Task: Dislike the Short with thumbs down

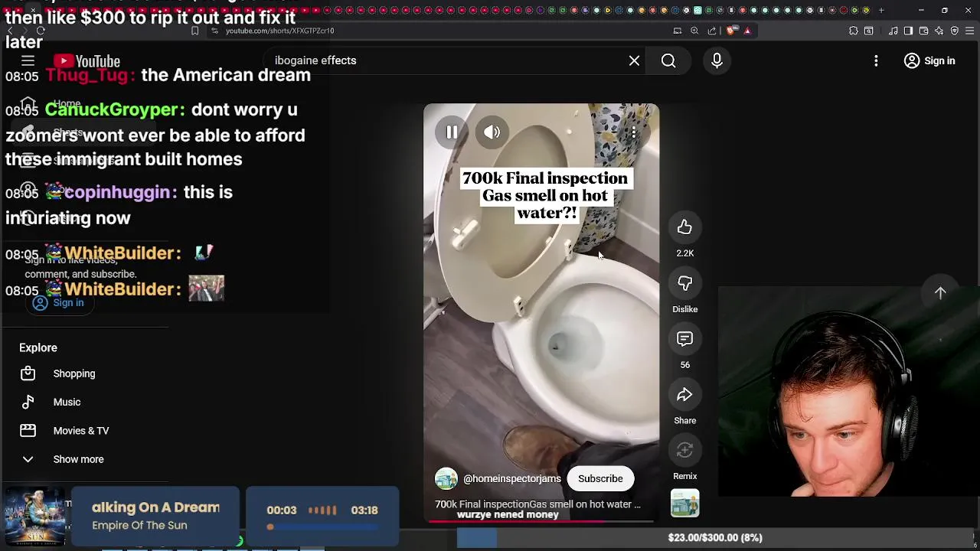Action: 684,283
